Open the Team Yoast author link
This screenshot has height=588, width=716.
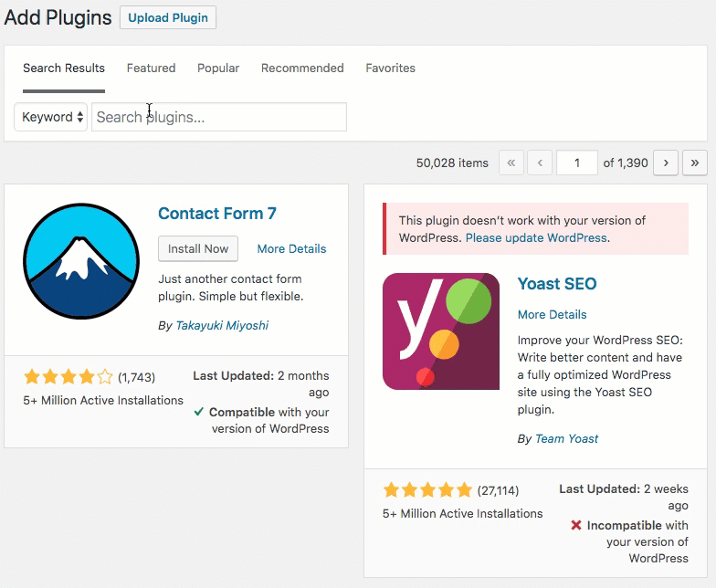click(566, 438)
